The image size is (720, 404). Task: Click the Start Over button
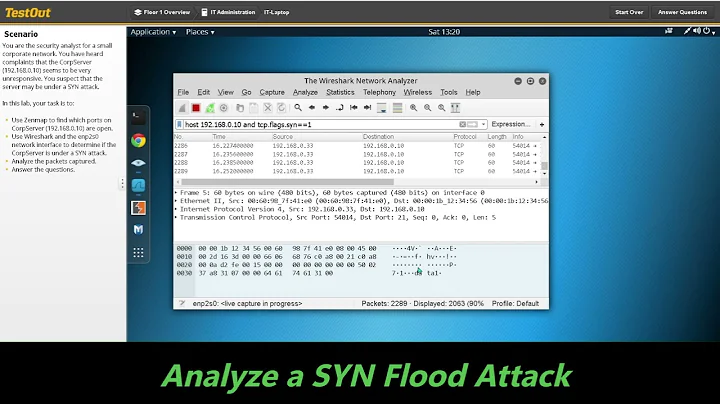pos(629,12)
